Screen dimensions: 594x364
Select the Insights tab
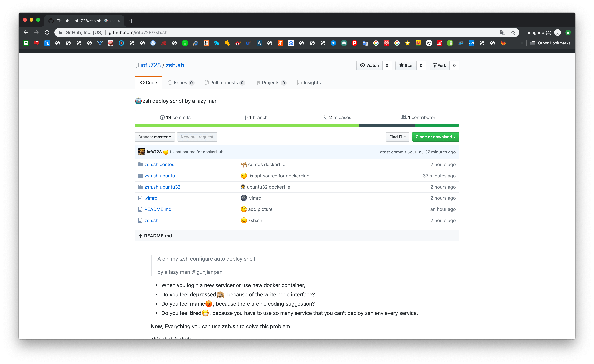pyautogui.click(x=308, y=82)
